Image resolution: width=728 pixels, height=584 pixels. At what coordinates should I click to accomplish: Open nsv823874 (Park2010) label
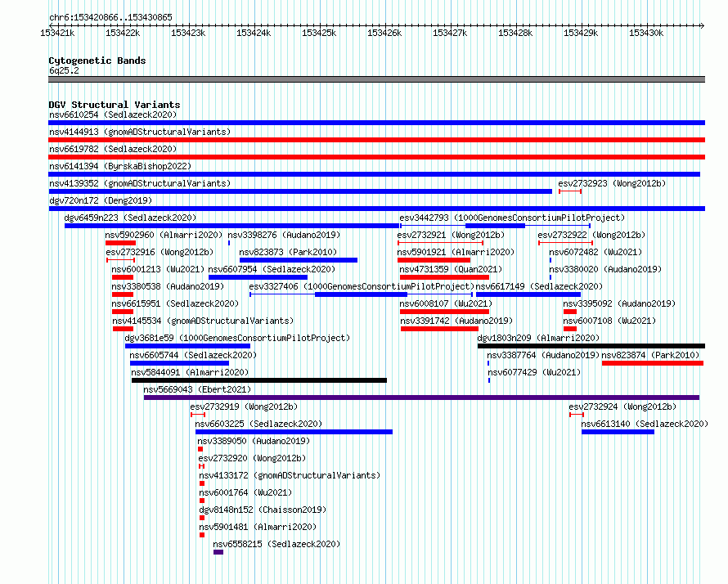pyautogui.click(x=650, y=355)
